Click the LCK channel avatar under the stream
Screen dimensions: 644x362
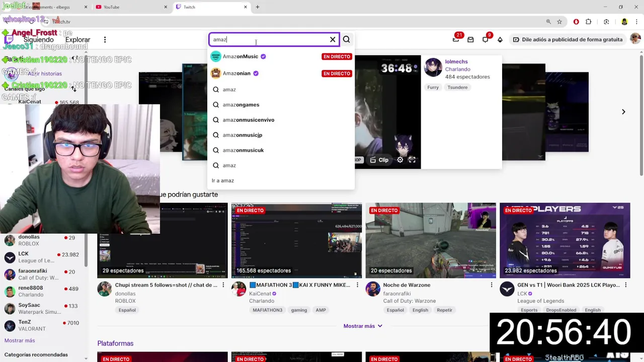point(507,289)
